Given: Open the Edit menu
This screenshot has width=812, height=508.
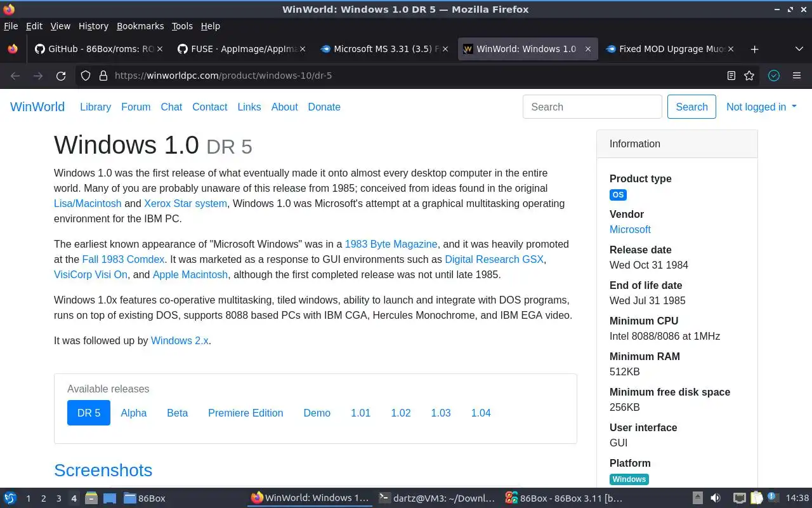Looking at the screenshot, I should [34, 26].
